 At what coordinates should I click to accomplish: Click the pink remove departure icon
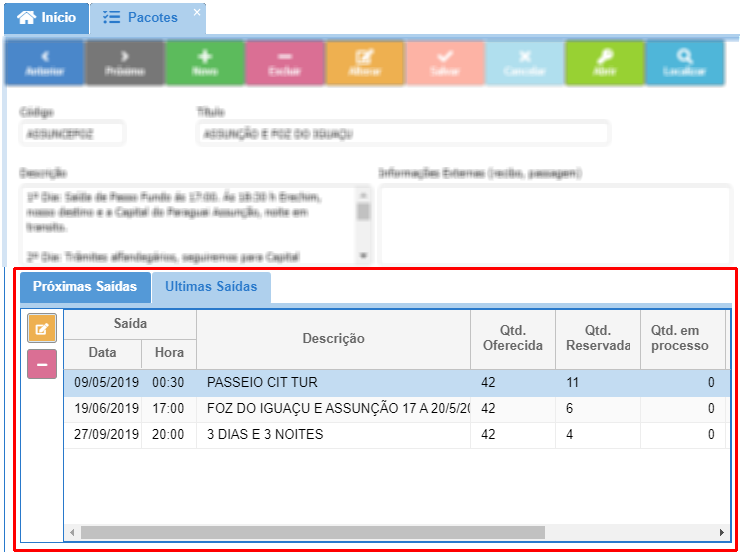pyautogui.click(x=42, y=364)
